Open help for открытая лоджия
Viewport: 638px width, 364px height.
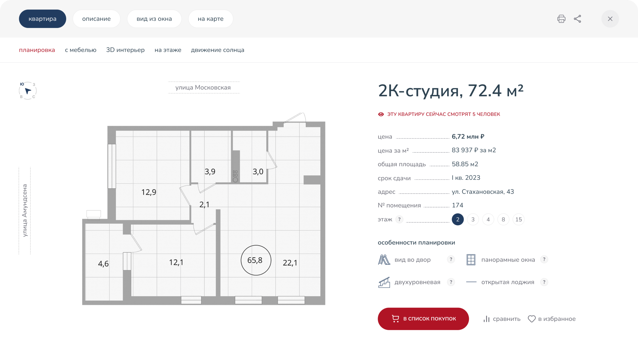tap(544, 282)
